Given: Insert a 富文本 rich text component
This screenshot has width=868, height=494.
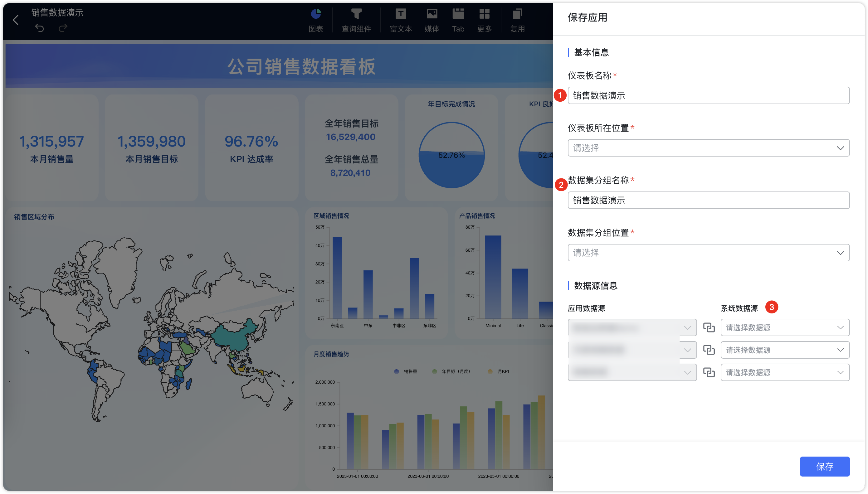Looking at the screenshot, I should (400, 20).
